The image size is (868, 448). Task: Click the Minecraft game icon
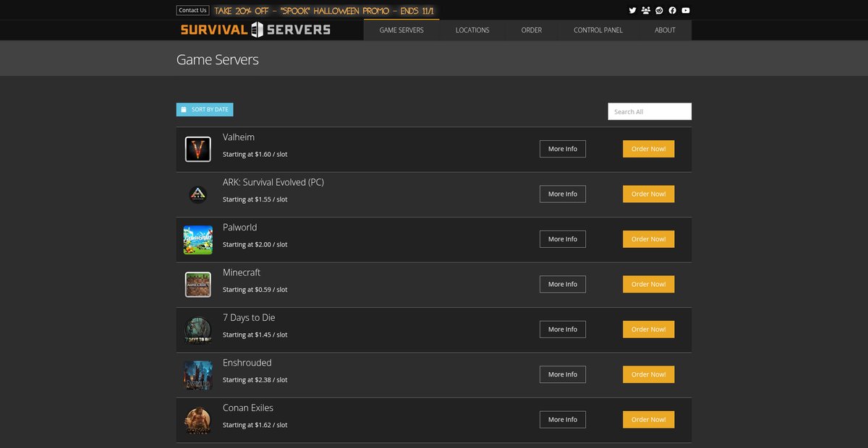tap(197, 285)
